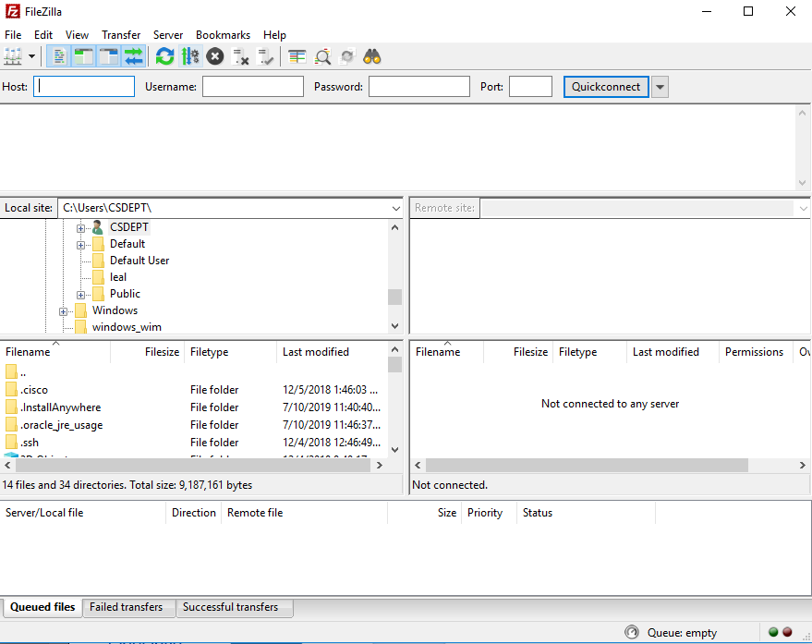This screenshot has height=644, width=812.
Task: Search for files with the binoculars icon
Action: pyautogui.click(x=372, y=56)
